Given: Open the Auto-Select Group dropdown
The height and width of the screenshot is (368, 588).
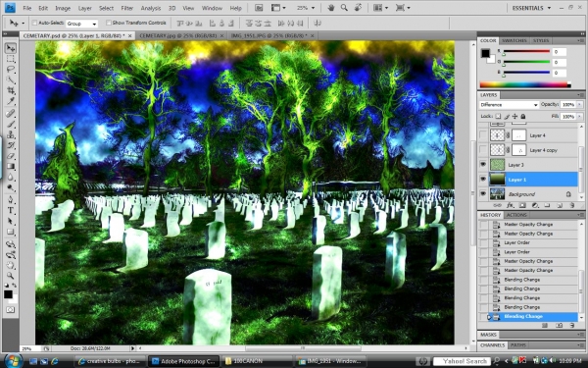Looking at the screenshot, I should (81, 24).
